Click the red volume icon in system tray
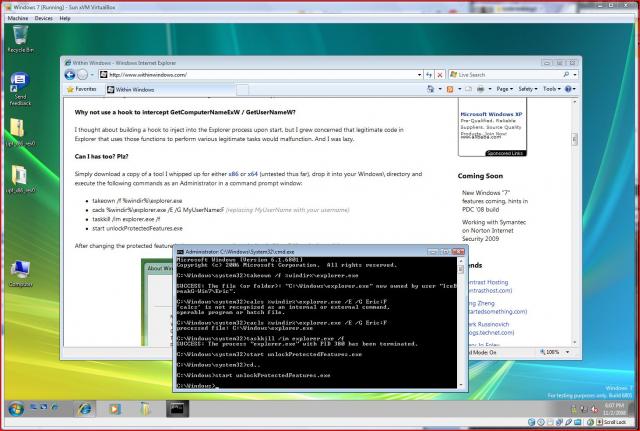The height and width of the screenshot is (431, 640). point(594,409)
